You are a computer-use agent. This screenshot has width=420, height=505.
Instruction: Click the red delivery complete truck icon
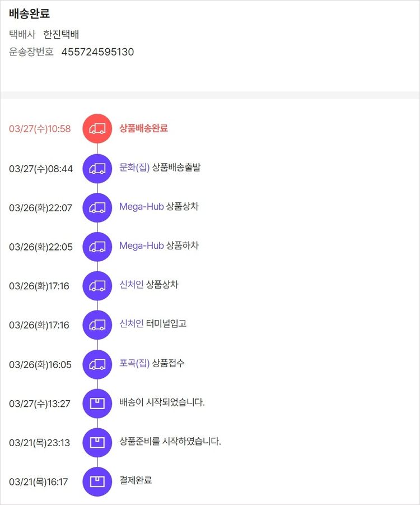point(97,128)
